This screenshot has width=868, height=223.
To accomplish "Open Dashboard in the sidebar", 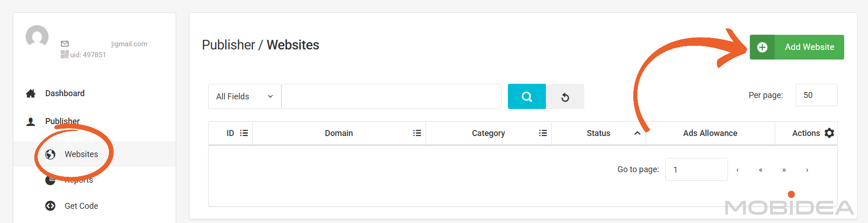I will 65,93.
